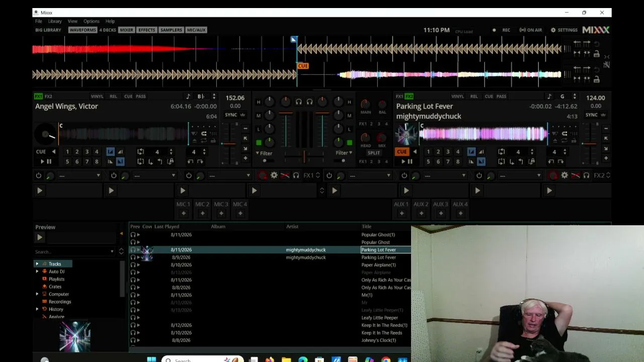Play the library Preview deck

(40, 237)
